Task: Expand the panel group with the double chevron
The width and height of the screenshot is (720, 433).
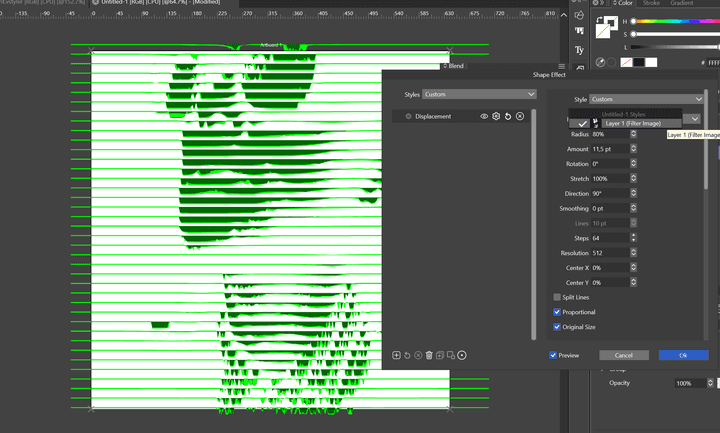Action: [x=602, y=3]
